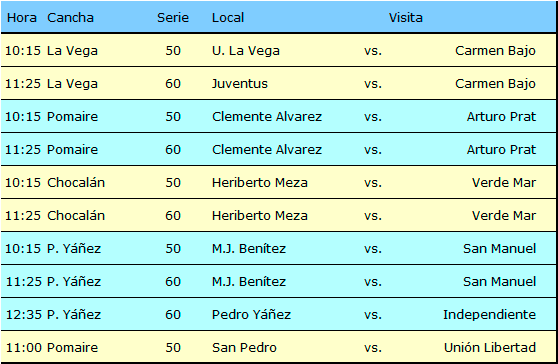Click Pedro Yáñez local team

pyautogui.click(x=251, y=315)
